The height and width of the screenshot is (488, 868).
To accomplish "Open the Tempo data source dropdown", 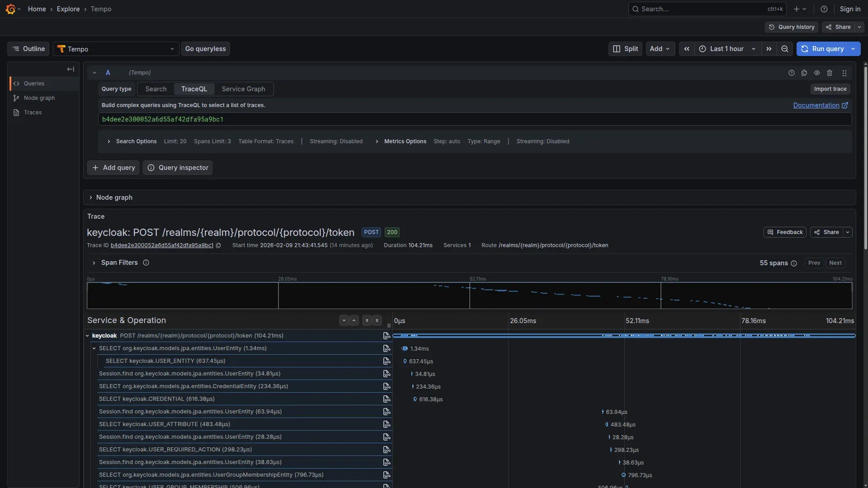I will tap(116, 49).
